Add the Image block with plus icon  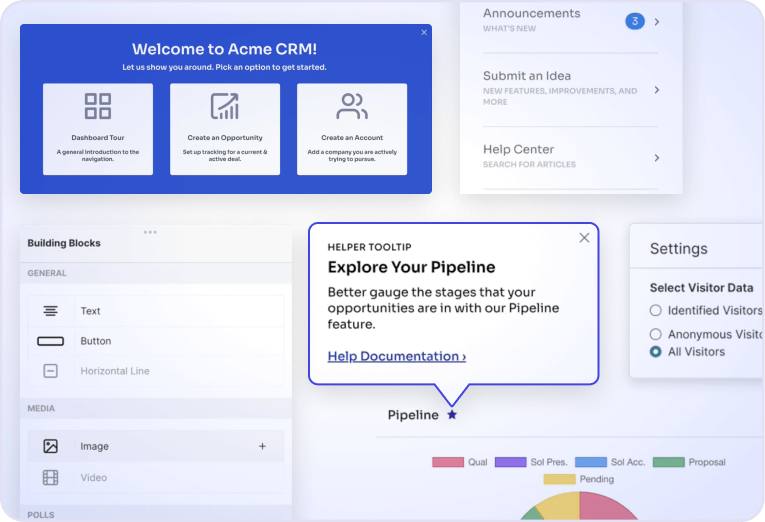[x=262, y=446]
